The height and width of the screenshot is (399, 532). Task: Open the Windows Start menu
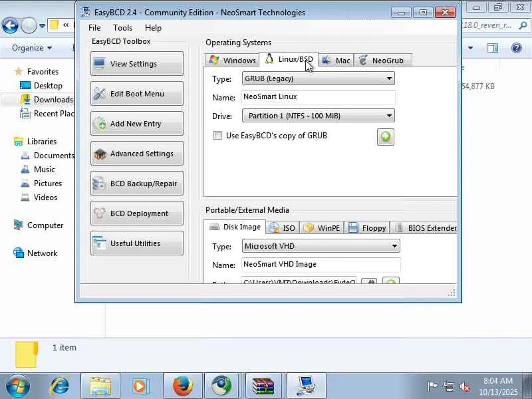[18, 386]
